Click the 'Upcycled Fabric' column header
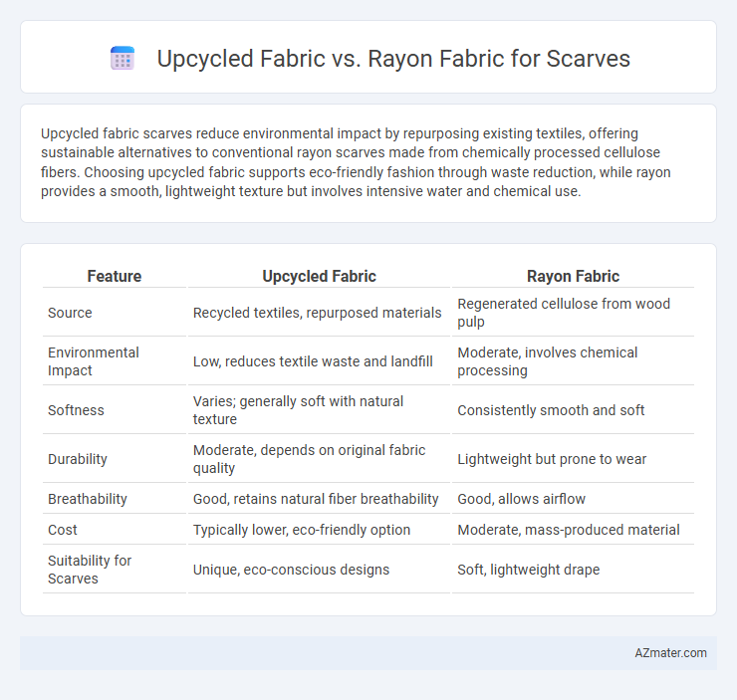This screenshot has height=700, width=737. [319, 276]
